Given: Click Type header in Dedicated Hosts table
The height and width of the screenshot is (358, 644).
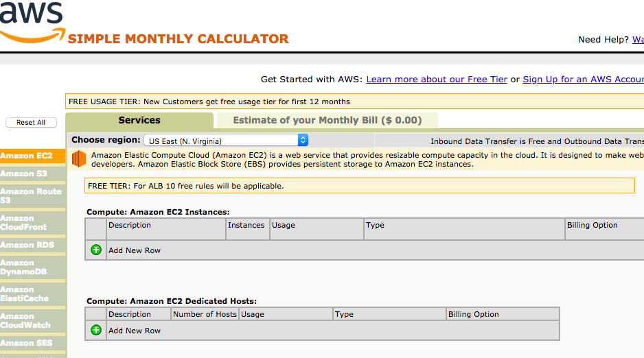Looking at the screenshot, I should pos(344,314).
